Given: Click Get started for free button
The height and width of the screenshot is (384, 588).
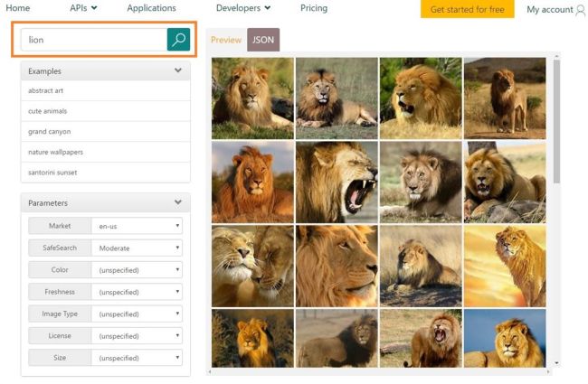Looking at the screenshot, I should 468,9.
